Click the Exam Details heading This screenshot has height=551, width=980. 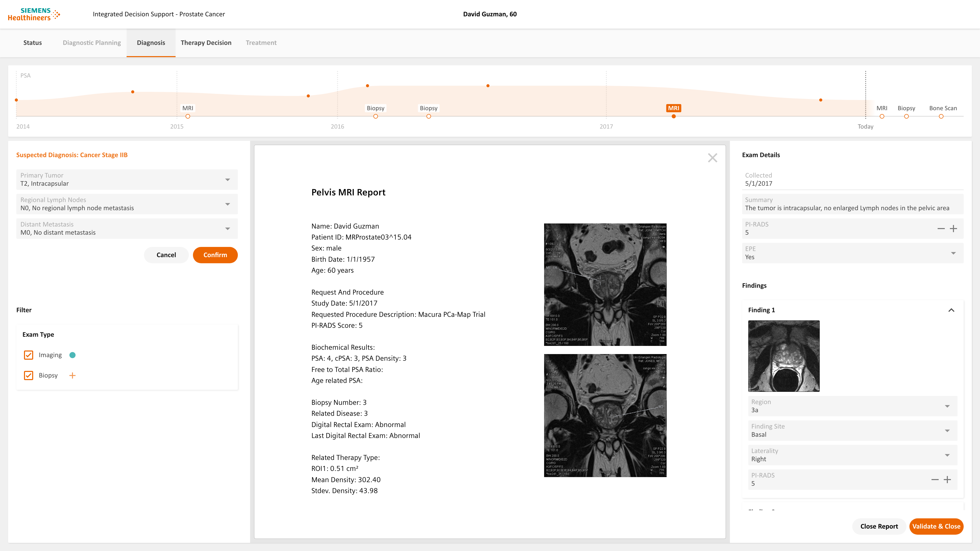point(761,155)
